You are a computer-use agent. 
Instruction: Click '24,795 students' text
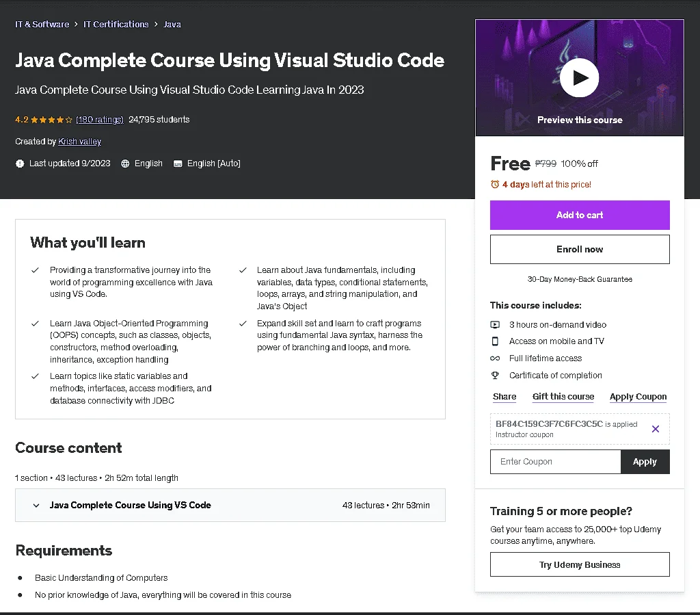tap(159, 120)
